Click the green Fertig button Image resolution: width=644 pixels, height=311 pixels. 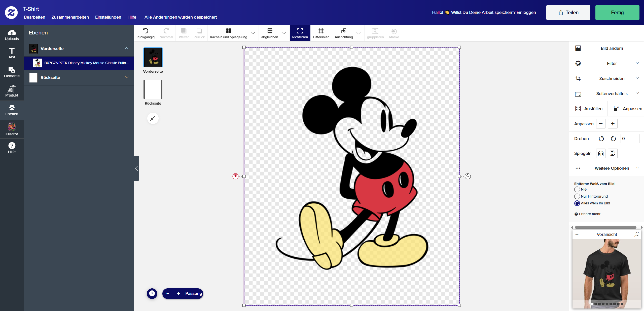(617, 13)
